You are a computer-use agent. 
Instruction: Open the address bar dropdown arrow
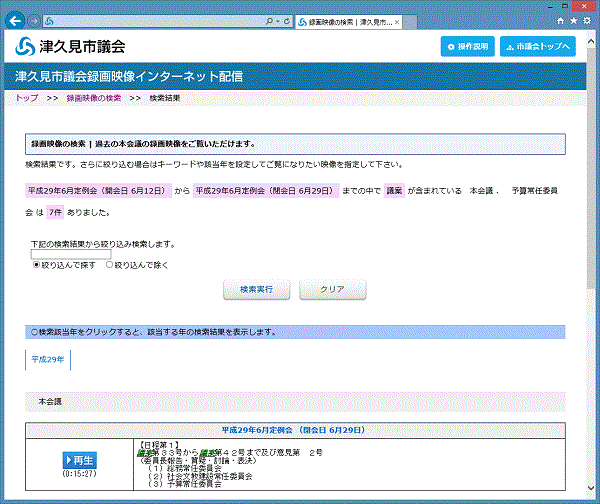pyautogui.click(x=278, y=21)
